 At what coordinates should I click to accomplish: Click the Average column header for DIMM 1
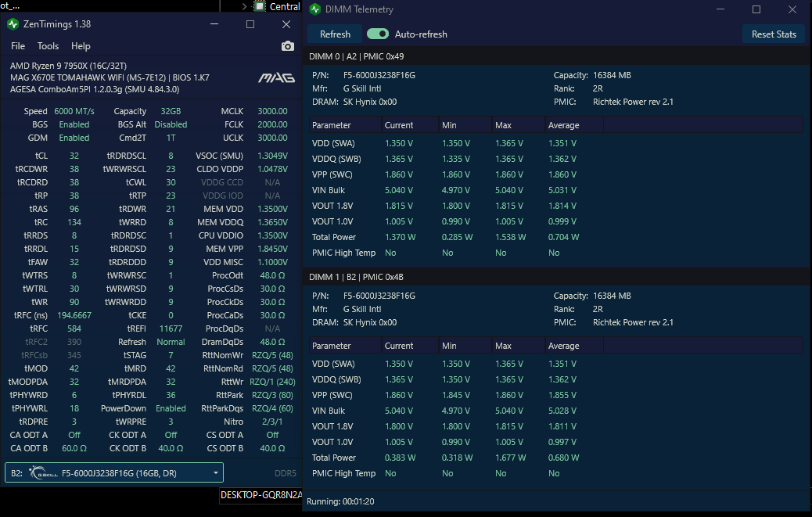(x=574, y=346)
